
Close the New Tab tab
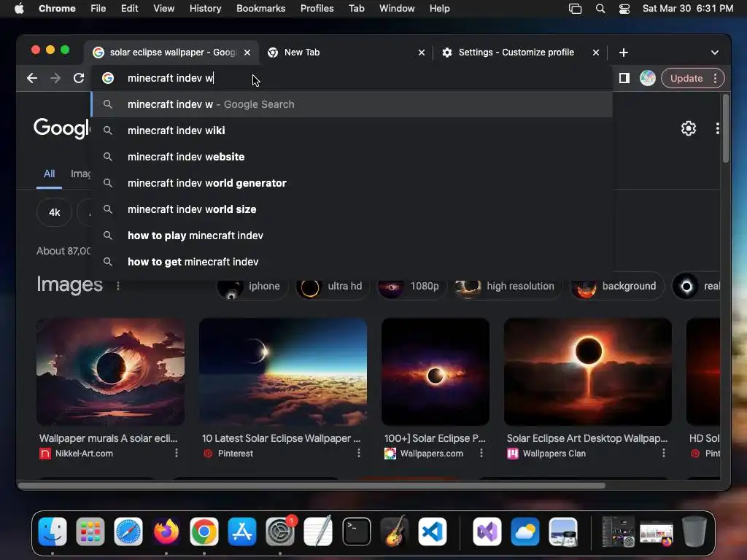pos(422,52)
